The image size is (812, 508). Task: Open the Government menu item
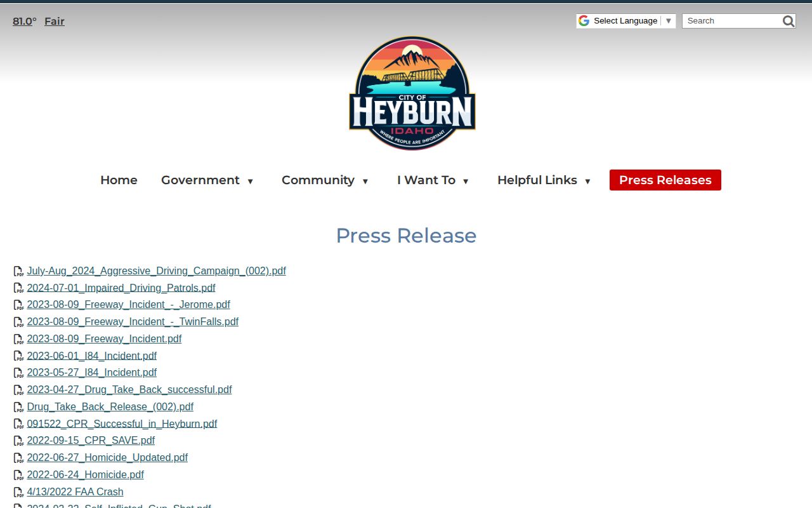tap(200, 180)
